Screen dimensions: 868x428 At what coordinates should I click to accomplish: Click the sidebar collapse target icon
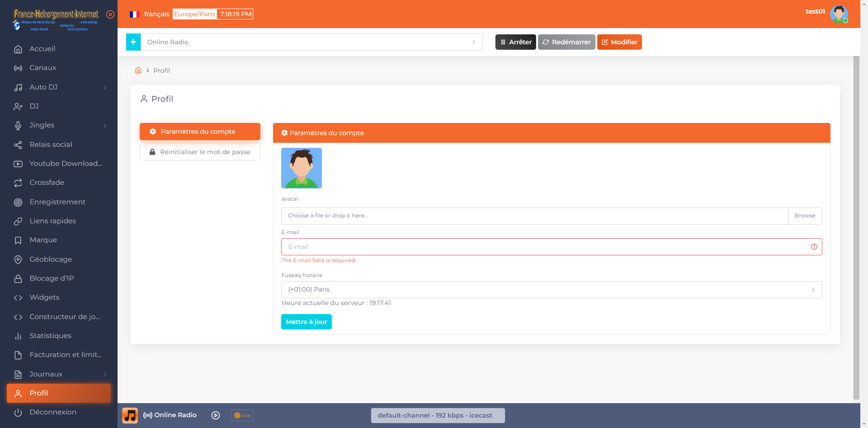coord(110,14)
